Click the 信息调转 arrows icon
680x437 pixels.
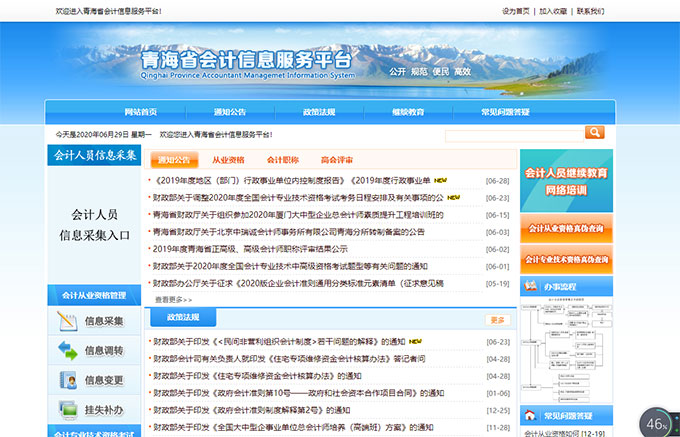(68, 350)
